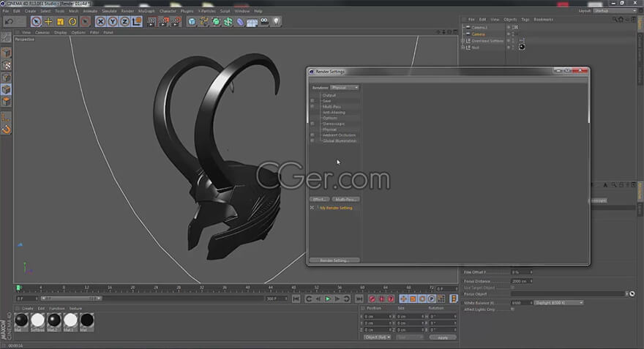The image size is (644, 349).
Task: Open the MoGraph menu
Action: 146,11
